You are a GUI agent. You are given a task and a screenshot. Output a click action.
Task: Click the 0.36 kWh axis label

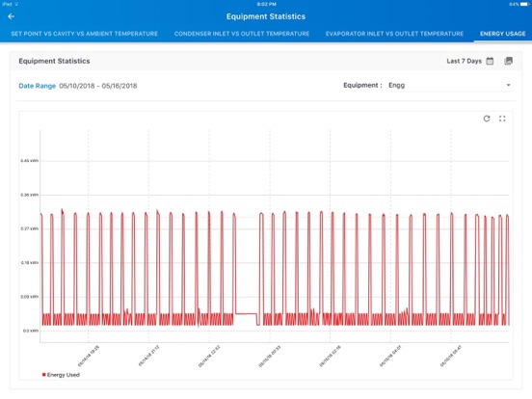pos(30,195)
